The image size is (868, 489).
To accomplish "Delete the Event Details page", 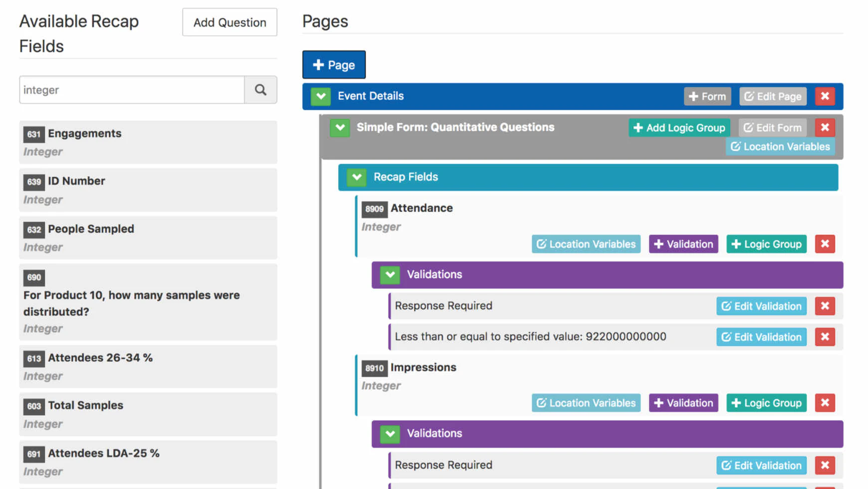I will 825,96.
